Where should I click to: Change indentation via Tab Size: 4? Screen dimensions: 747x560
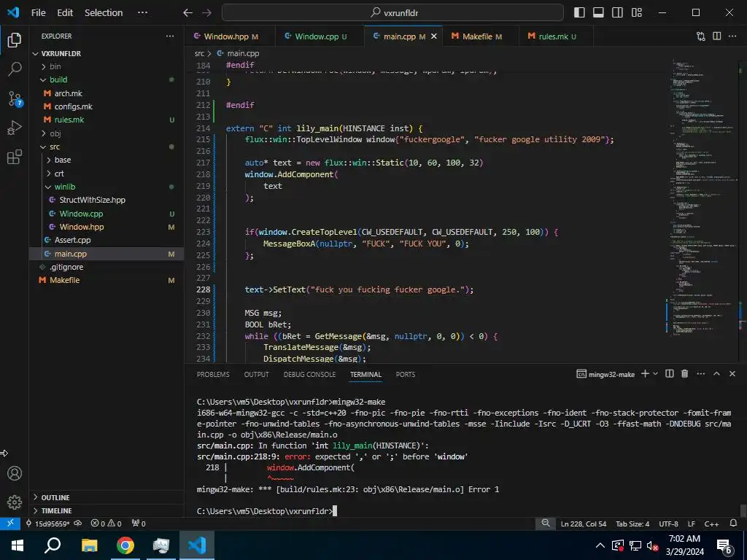click(632, 524)
